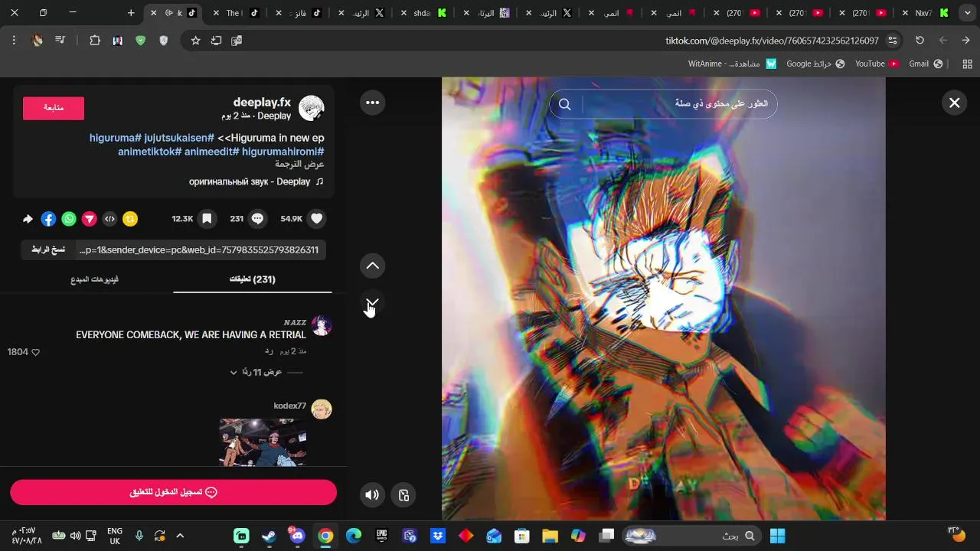Open the #higuruma hashtag
Viewport: 980px width, 551px height.
pyautogui.click(x=116, y=138)
